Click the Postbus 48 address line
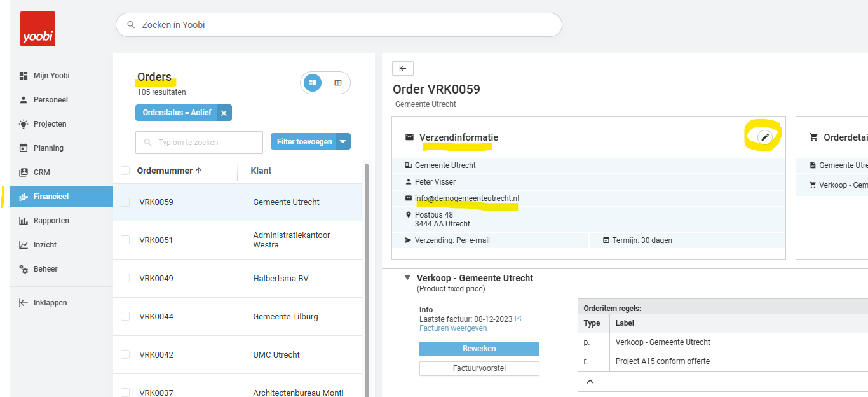The image size is (868, 397). (434, 215)
